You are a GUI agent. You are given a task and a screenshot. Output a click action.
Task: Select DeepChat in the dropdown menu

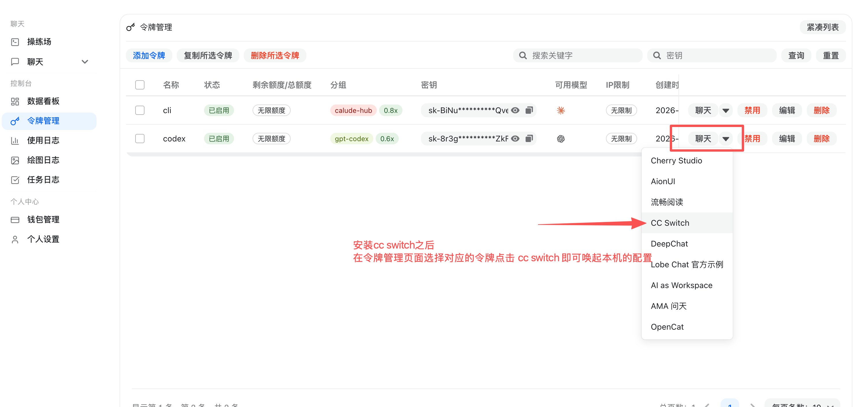click(687, 244)
